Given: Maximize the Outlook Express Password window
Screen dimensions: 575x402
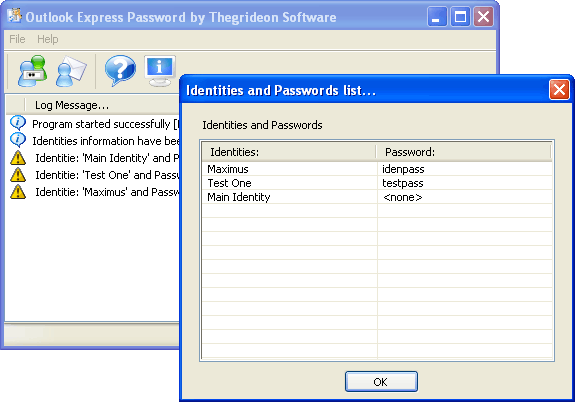Looking at the screenshot, I should [460, 17].
